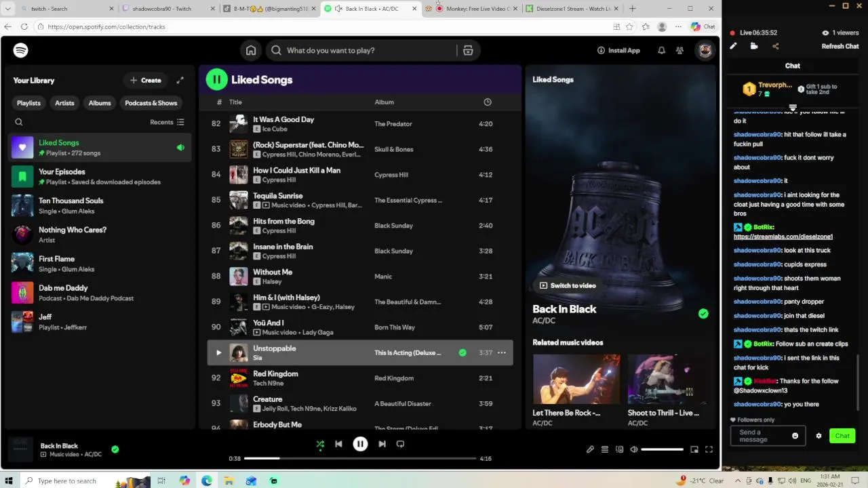The image size is (868, 488).
Task: Collapse the leaderboard arrow in chat
Action: pyautogui.click(x=793, y=108)
